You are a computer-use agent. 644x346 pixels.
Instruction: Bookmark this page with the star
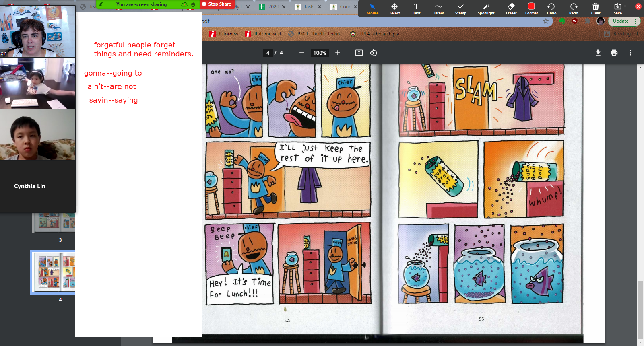tap(546, 21)
